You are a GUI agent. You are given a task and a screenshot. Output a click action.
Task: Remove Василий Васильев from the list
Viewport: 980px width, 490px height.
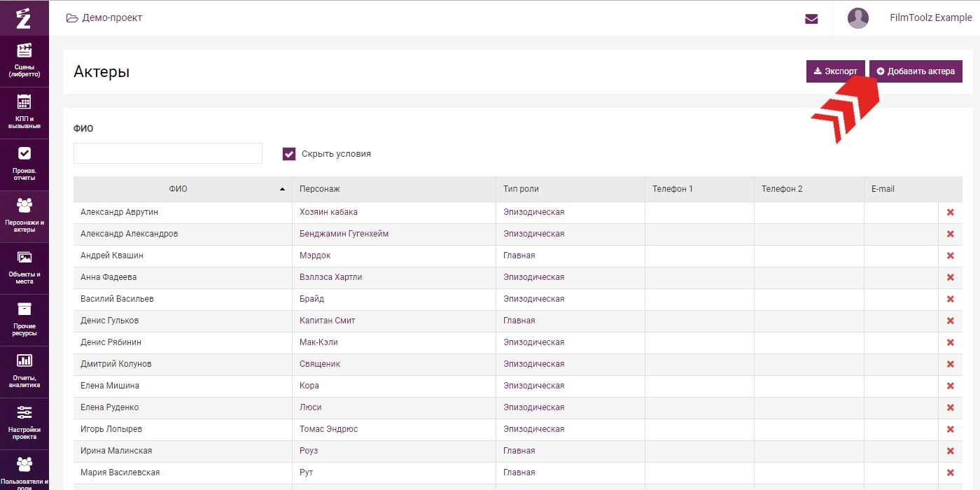(x=950, y=299)
